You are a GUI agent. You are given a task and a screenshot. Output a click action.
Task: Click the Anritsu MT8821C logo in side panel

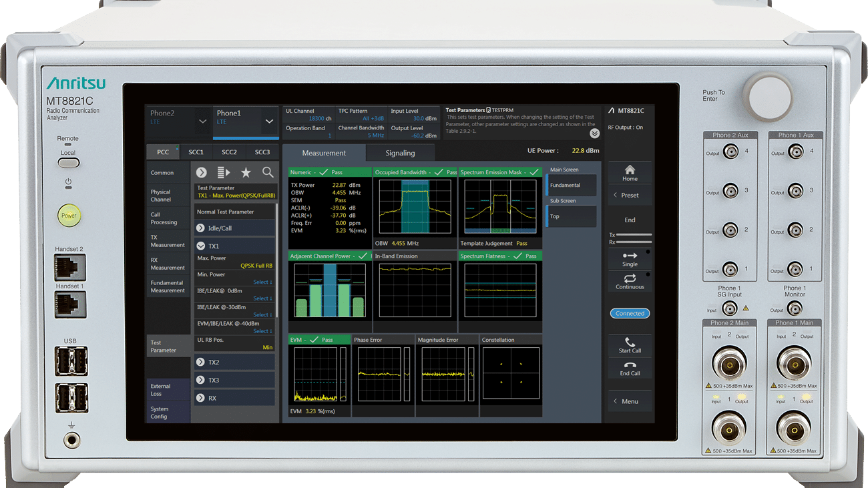point(626,110)
